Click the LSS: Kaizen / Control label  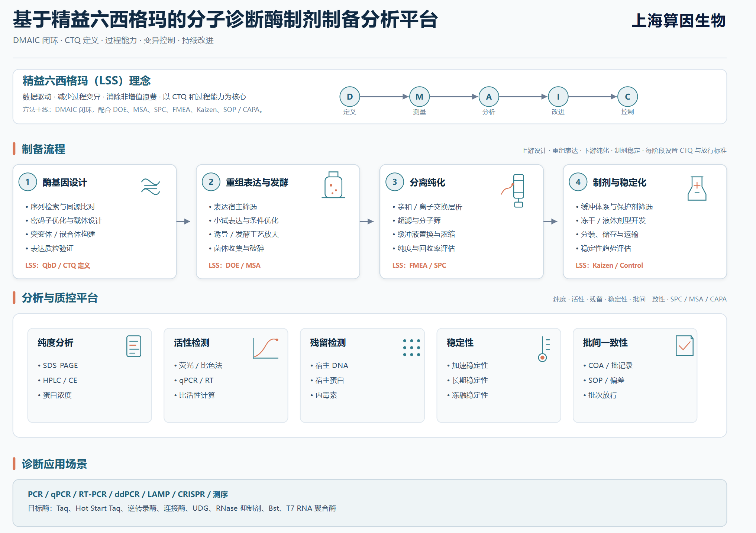pyautogui.click(x=609, y=265)
